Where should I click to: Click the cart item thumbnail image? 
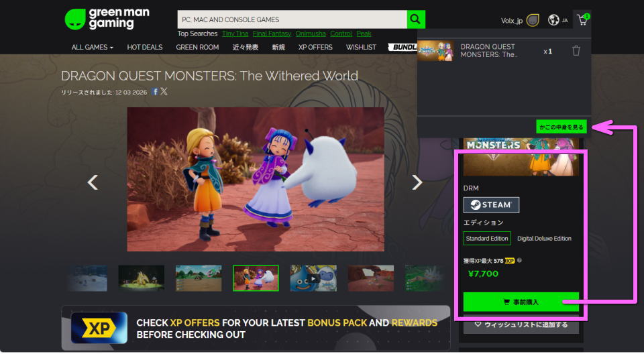pos(435,51)
